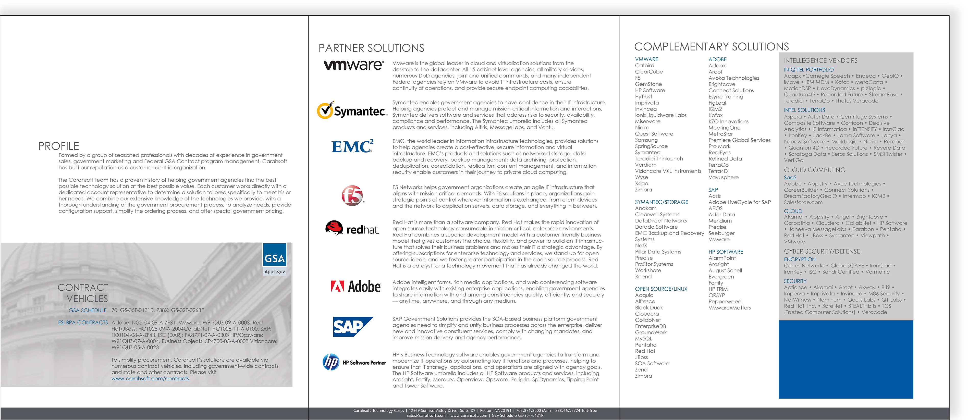980x420 pixels.
Task: Click the red F5 logo
Action: [352, 195]
